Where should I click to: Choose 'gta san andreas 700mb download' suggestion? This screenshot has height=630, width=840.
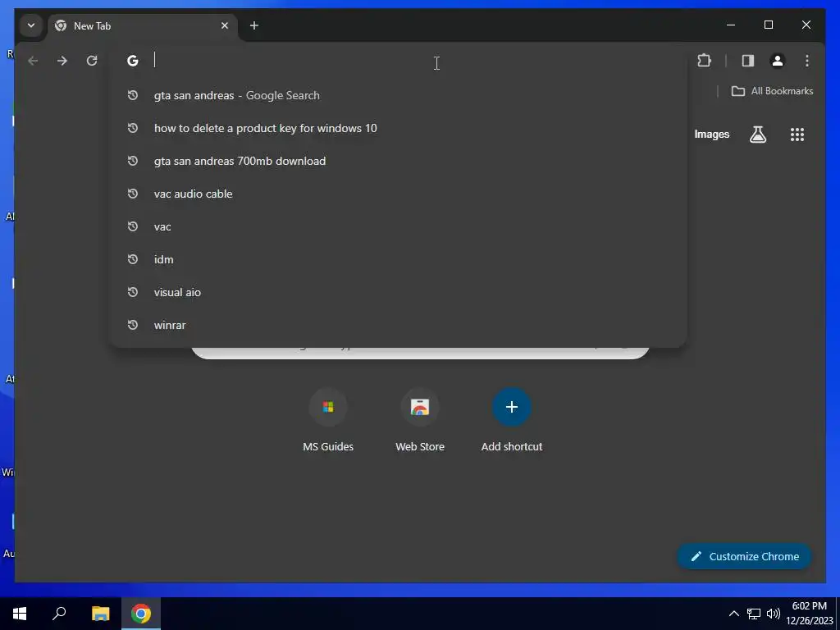click(398, 161)
